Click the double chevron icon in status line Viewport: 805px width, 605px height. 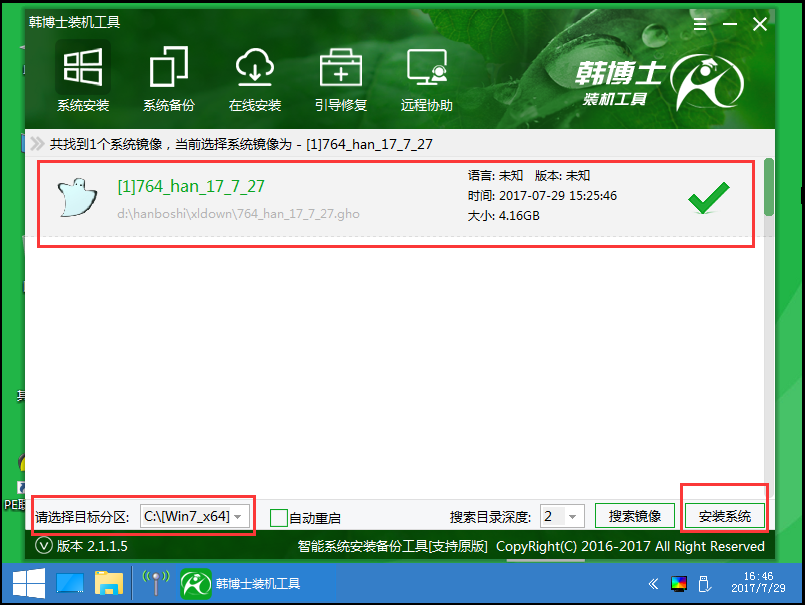(x=37, y=144)
